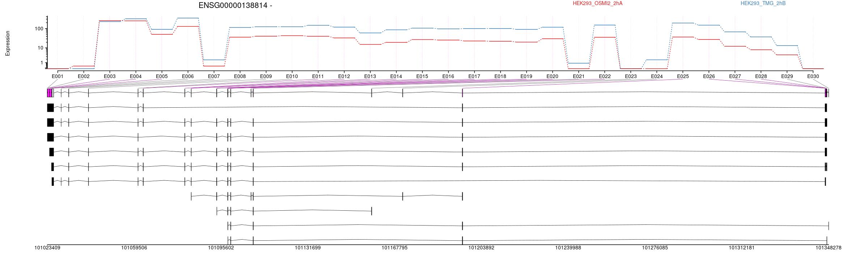Click genomic coordinate 101023409
This screenshot has width=868, height=253.
click(x=47, y=248)
